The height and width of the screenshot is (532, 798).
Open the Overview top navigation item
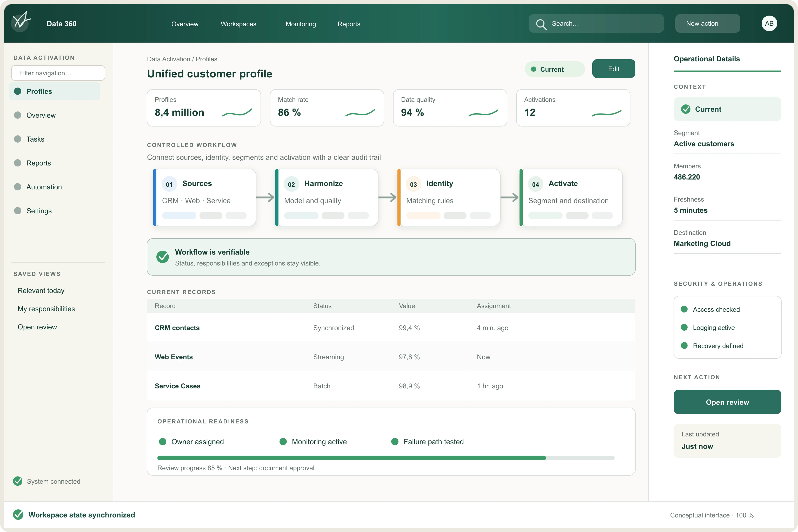point(185,24)
